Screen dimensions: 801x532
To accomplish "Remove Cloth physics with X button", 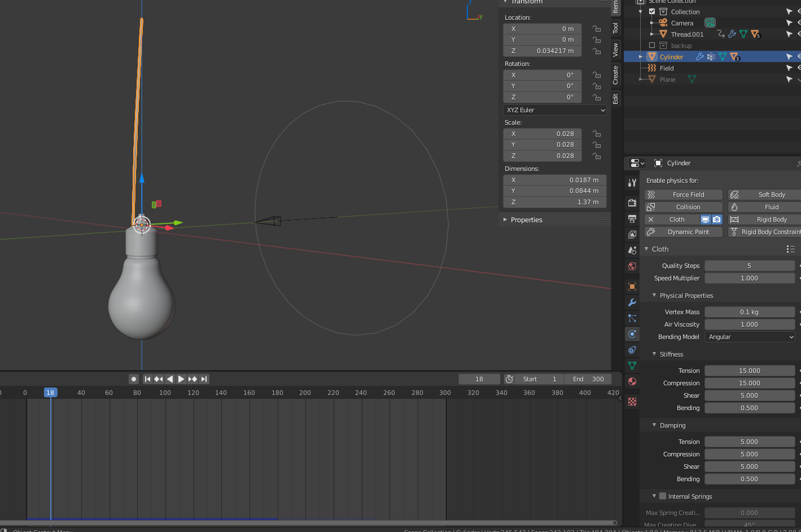I will [651, 219].
